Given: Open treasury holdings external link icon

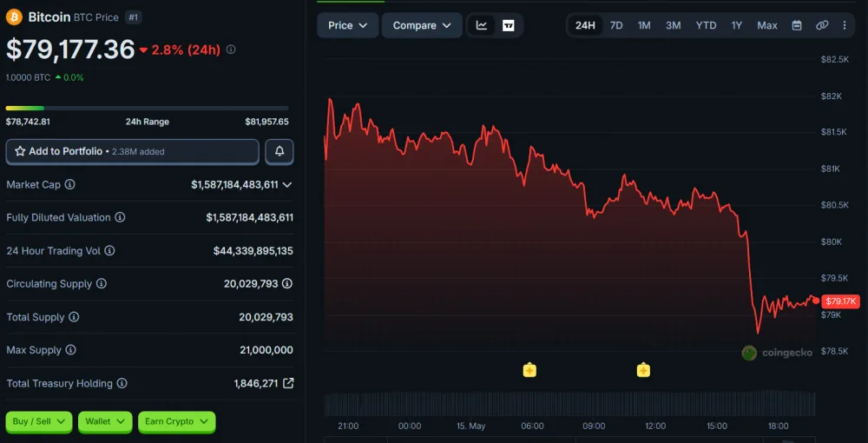Looking at the screenshot, I should click(x=288, y=383).
